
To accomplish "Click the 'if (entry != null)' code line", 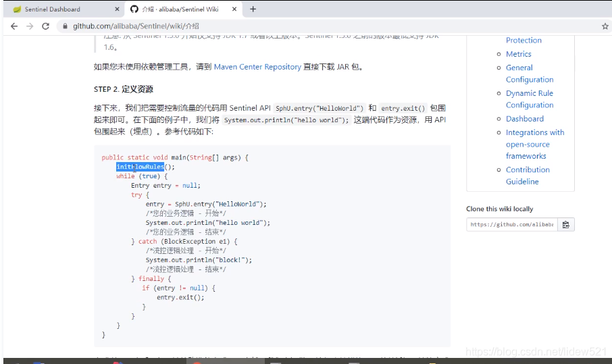I will tap(179, 288).
